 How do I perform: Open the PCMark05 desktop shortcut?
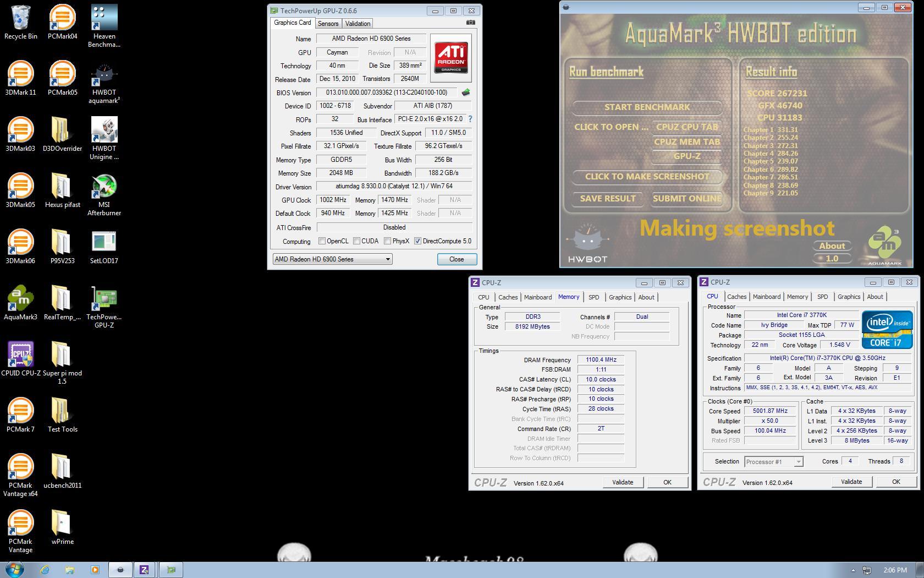click(x=62, y=79)
